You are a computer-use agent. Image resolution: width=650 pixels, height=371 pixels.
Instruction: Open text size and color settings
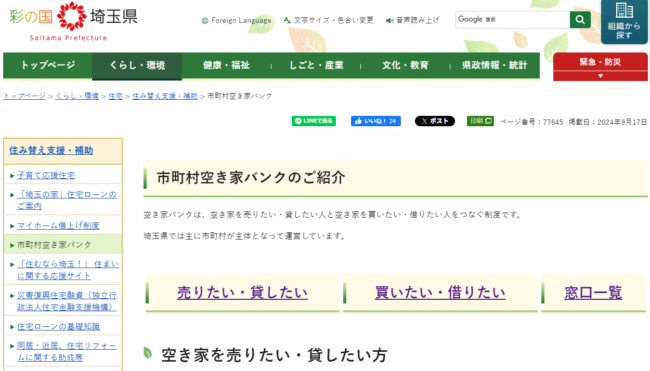pos(328,20)
